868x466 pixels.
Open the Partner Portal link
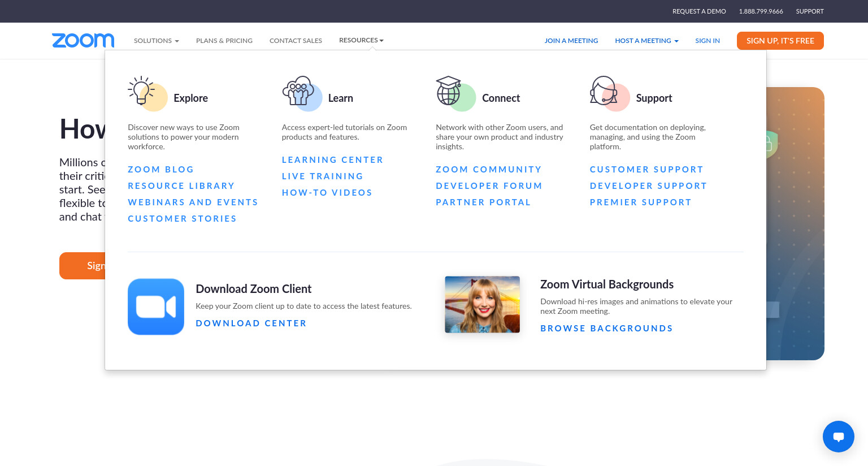(483, 202)
